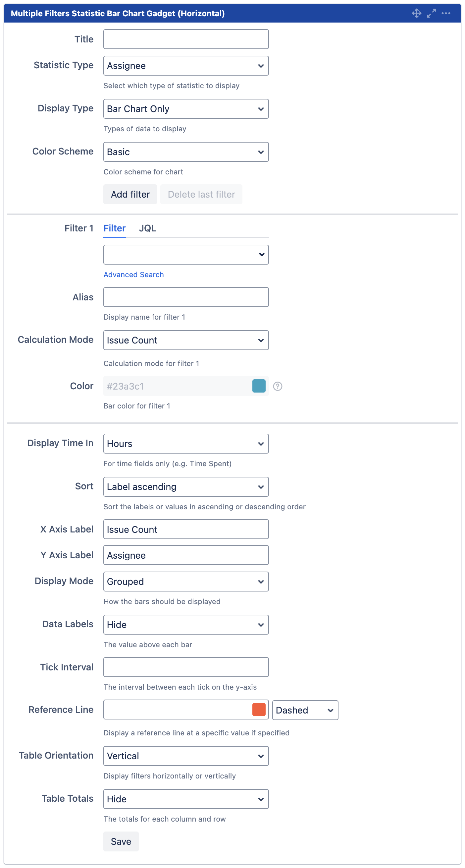
Task: Save the gadget configuration
Action: 121,841
